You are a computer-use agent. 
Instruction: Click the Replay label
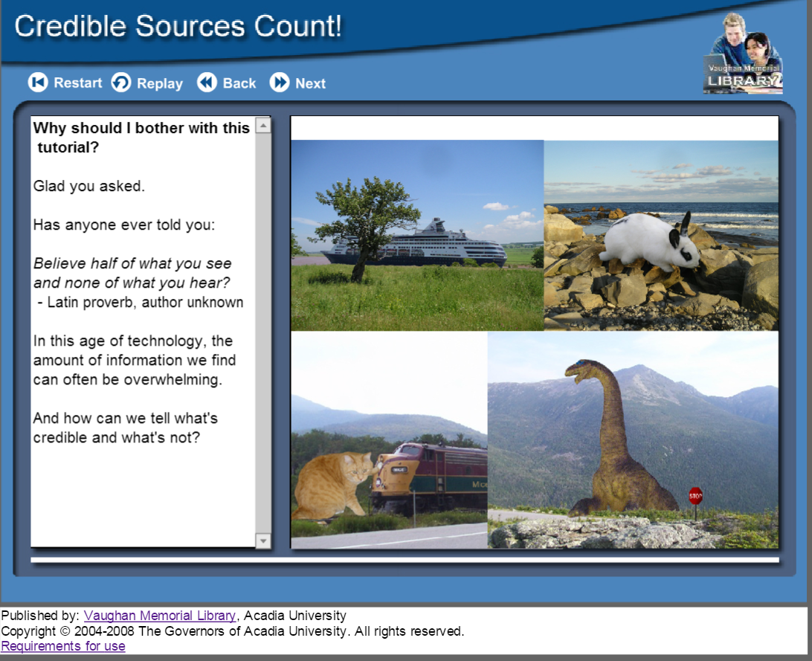[159, 83]
